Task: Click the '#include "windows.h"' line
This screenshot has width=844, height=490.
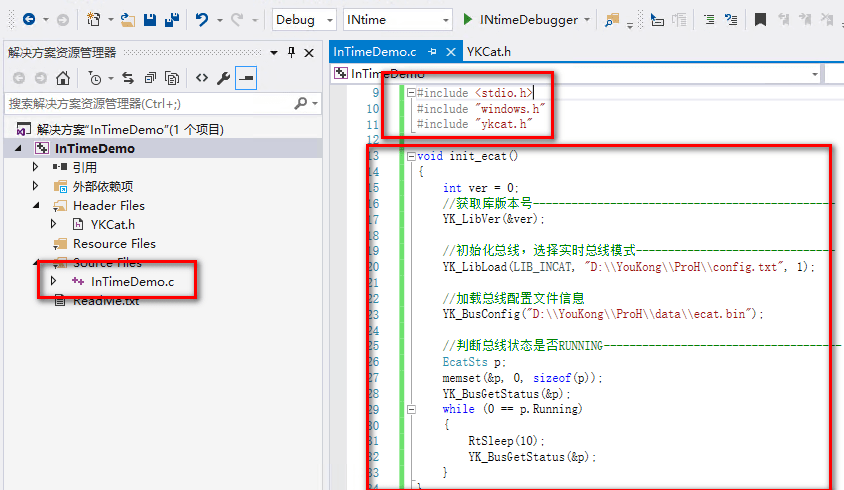Action: coord(481,109)
